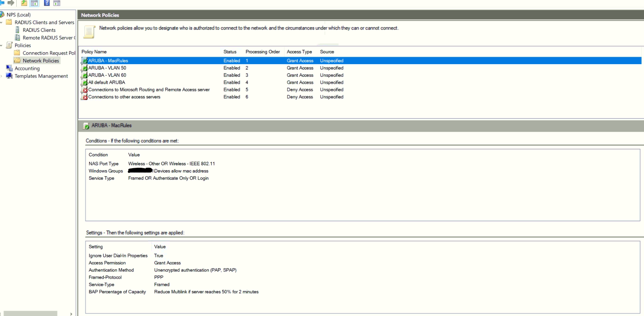Click the tree pane scrollbar right arrow

click(x=71, y=314)
